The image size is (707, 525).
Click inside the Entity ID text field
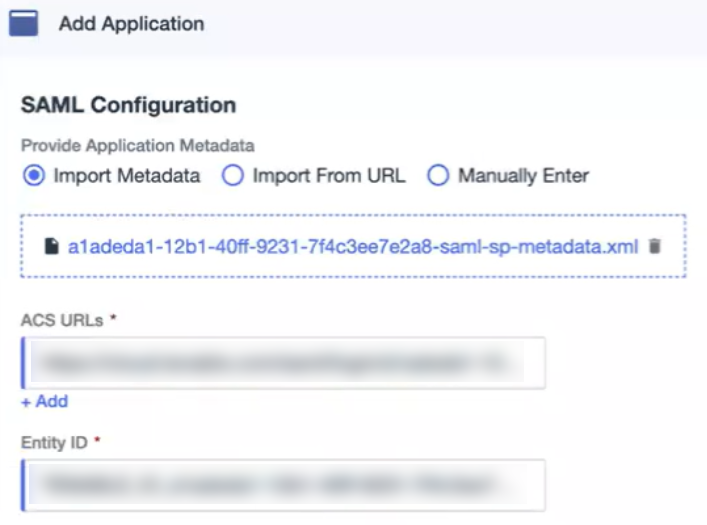click(x=283, y=485)
